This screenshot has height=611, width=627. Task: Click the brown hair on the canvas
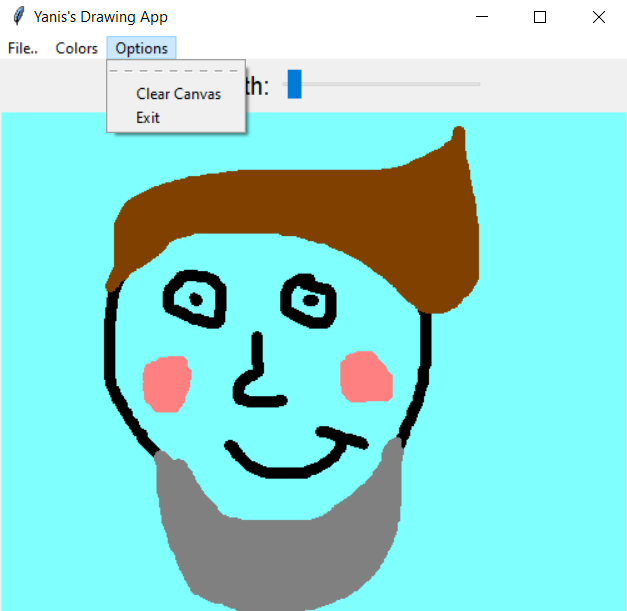pyautogui.click(x=304, y=204)
